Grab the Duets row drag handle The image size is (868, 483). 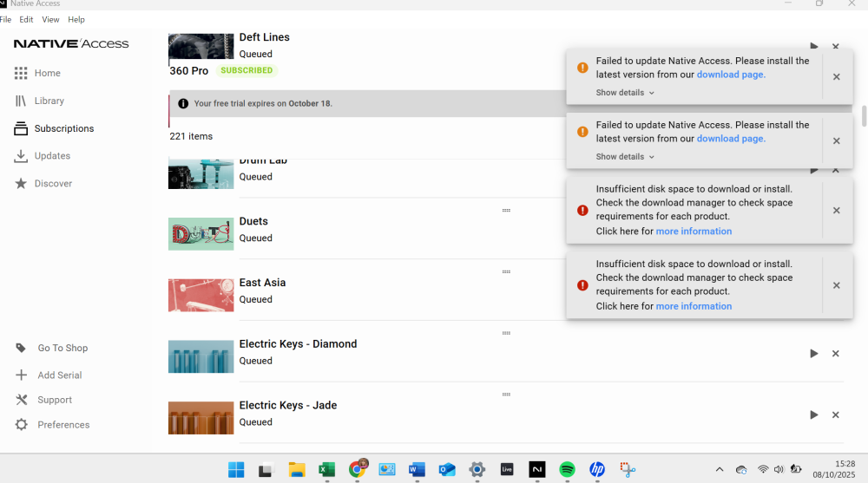(x=506, y=210)
